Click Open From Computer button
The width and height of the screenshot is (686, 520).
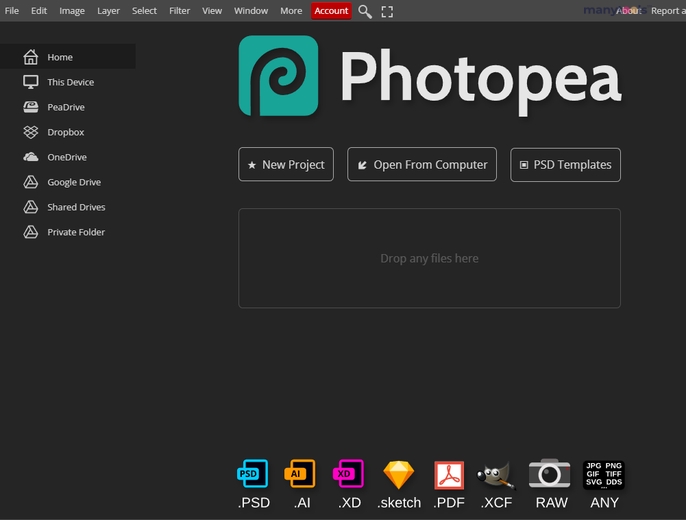[x=422, y=164]
